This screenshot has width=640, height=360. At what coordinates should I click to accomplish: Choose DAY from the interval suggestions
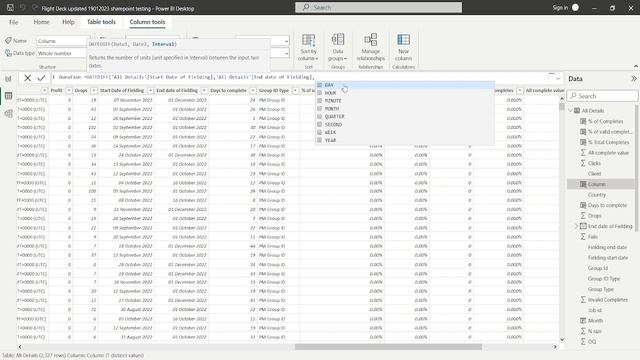click(404, 85)
